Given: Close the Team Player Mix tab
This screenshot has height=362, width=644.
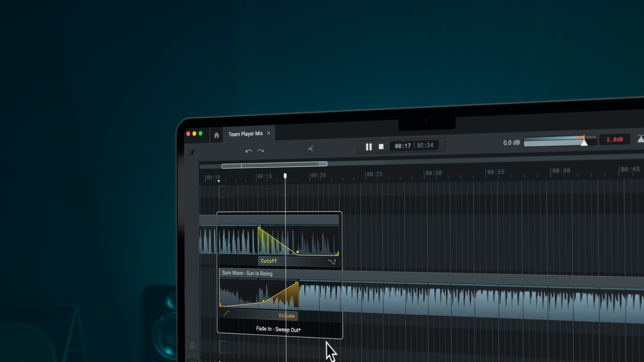Looking at the screenshot, I should pos(269,133).
